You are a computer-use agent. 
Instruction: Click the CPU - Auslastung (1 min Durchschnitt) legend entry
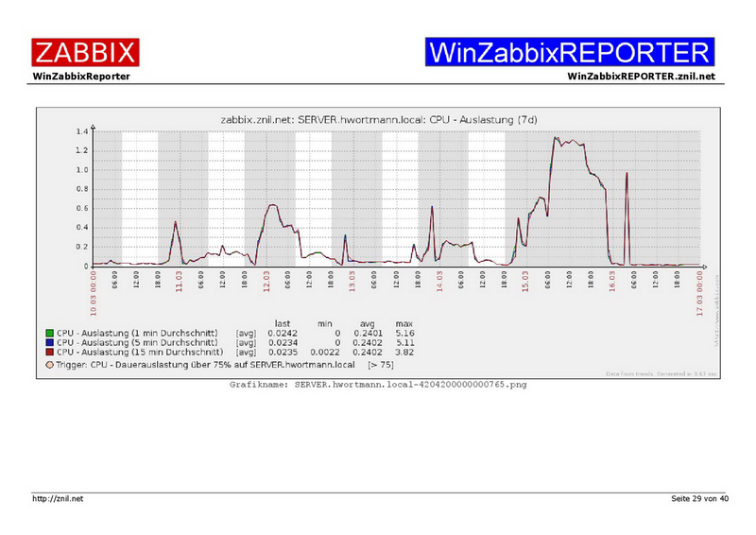(137, 334)
